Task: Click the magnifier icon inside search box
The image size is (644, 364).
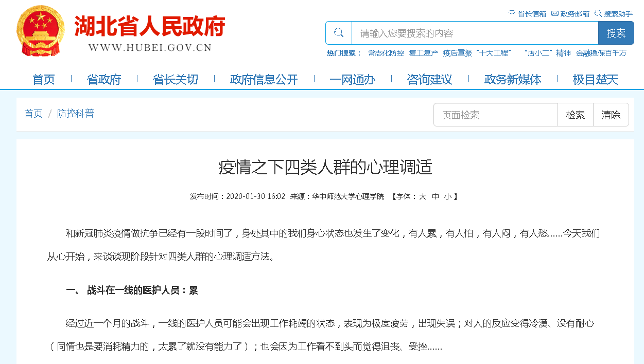Action: pos(339,33)
